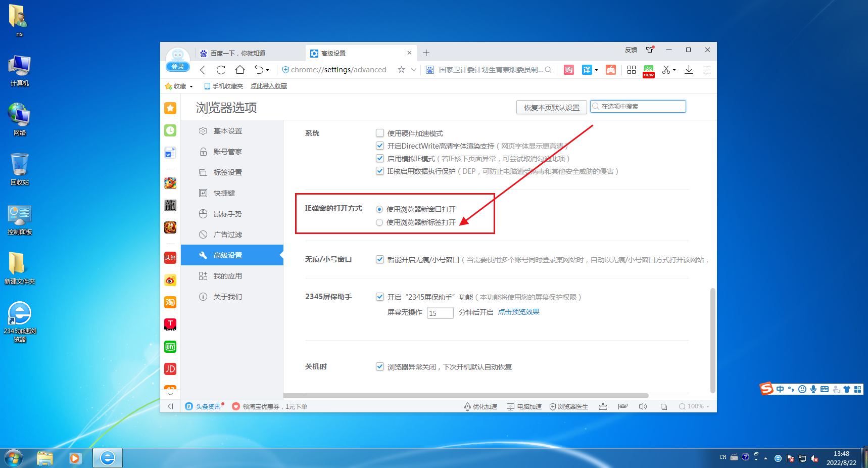The height and width of the screenshot is (468, 868).
Task: Open the undo close tab dropdown arrow
Action: pyautogui.click(x=268, y=70)
